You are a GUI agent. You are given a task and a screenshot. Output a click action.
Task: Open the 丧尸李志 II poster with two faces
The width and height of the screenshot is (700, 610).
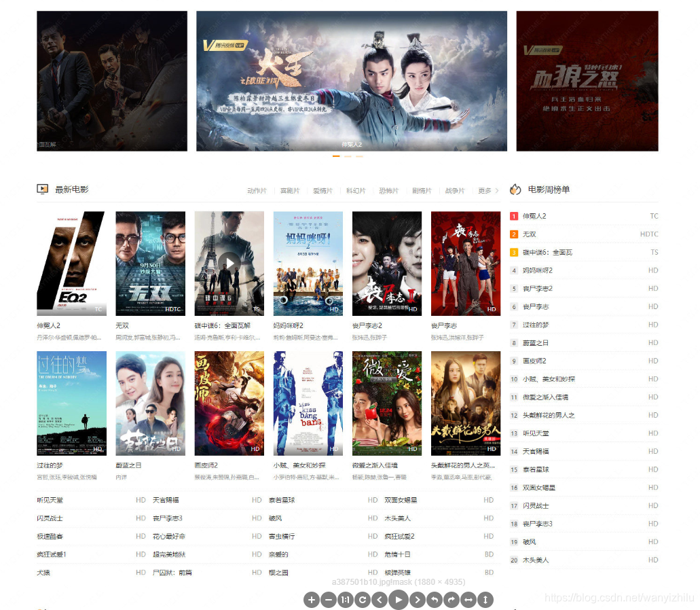[x=387, y=264]
